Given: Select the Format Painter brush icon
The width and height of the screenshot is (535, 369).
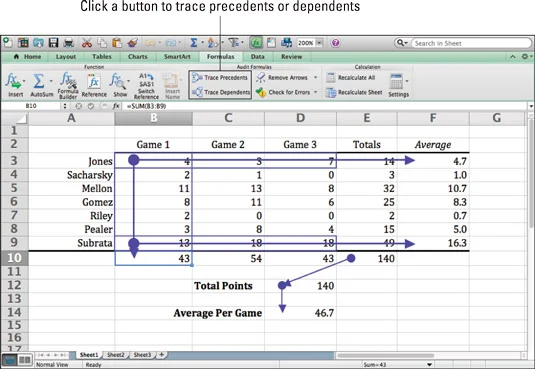Looking at the screenshot, I should click(x=132, y=43).
